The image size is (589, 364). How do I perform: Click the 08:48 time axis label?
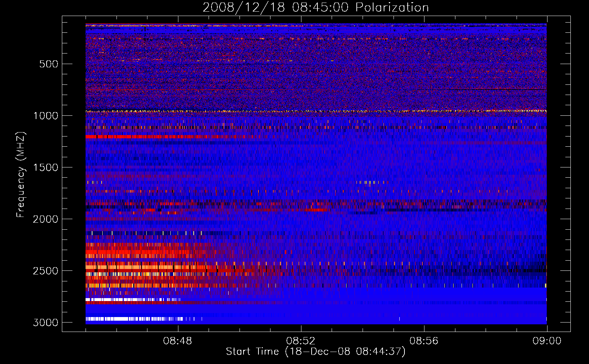[x=178, y=341]
